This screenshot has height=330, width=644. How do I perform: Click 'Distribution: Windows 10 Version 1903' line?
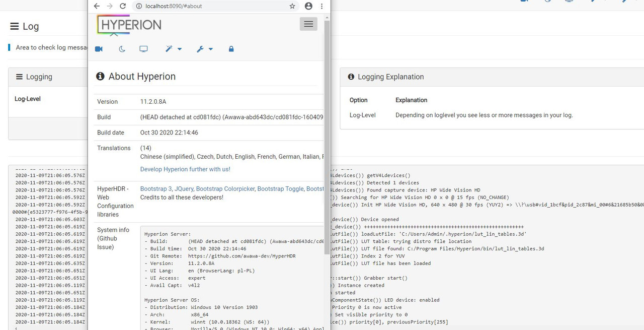201,307
